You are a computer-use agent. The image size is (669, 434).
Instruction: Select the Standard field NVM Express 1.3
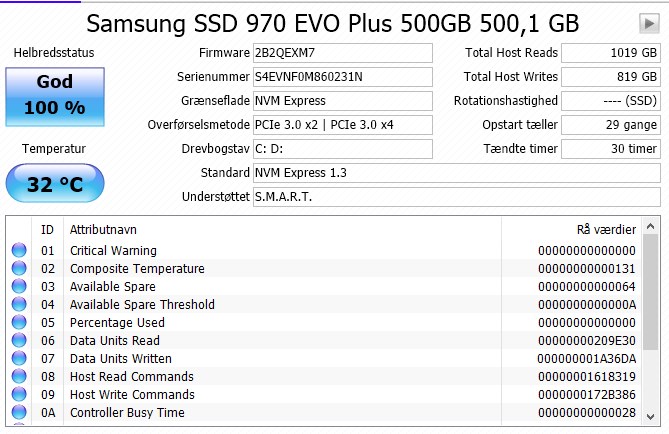point(457,173)
